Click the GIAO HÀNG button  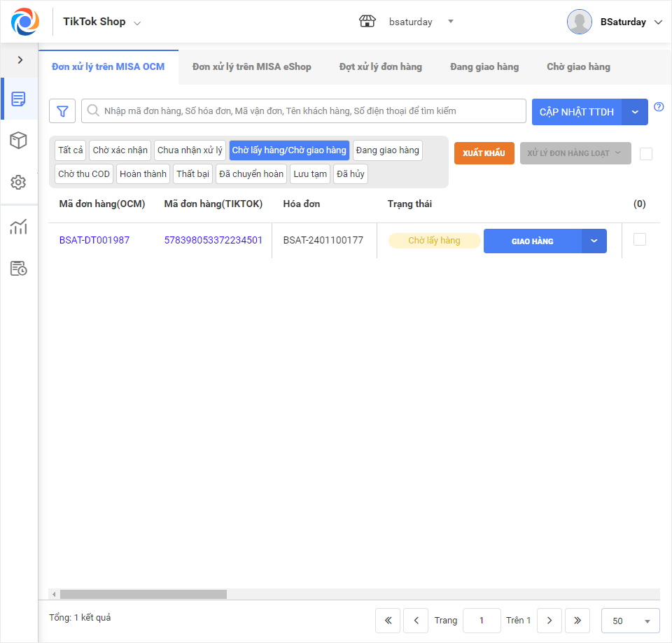pyautogui.click(x=533, y=241)
